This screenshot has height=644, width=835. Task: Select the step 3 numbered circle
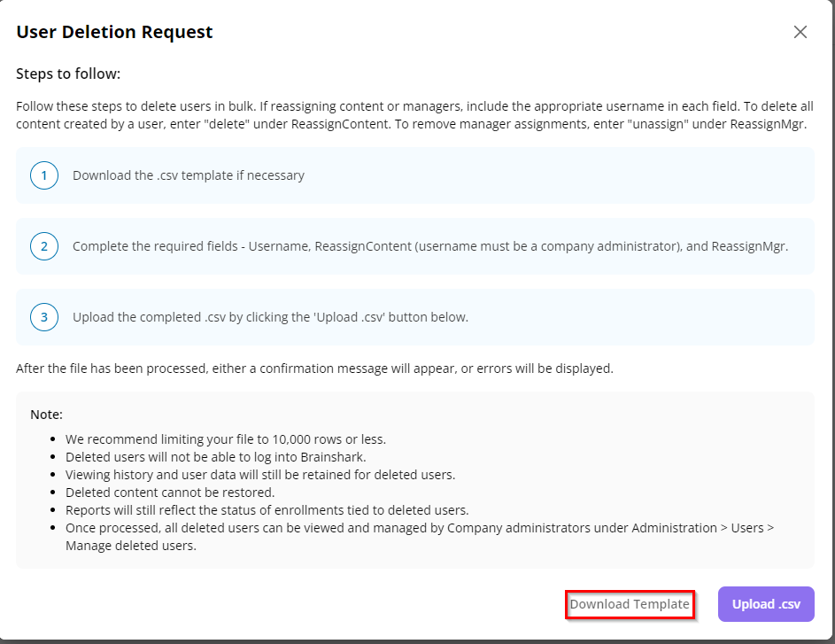pos(44,317)
